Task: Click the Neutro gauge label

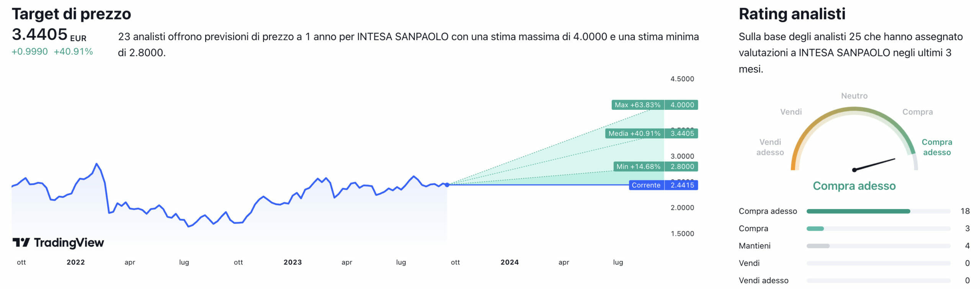Action: pyautogui.click(x=854, y=96)
